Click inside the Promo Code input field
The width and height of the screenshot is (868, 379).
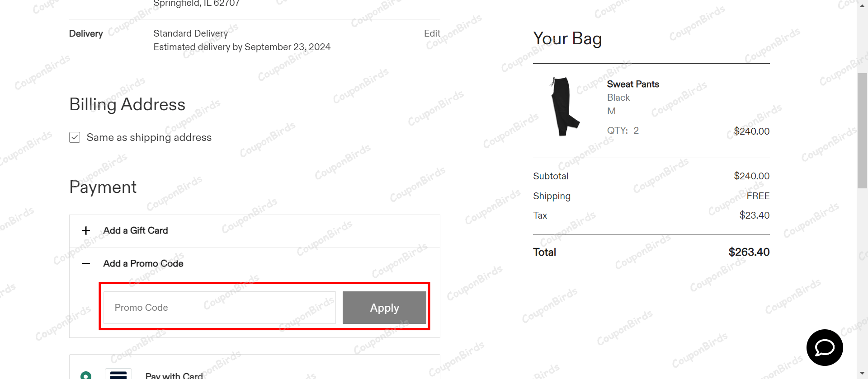pos(219,308)
